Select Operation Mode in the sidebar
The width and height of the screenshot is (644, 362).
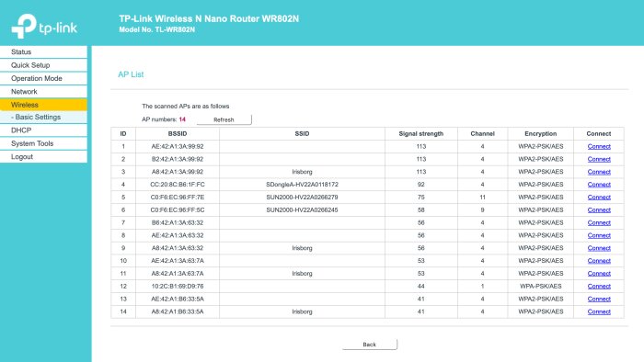coord(43,78)
